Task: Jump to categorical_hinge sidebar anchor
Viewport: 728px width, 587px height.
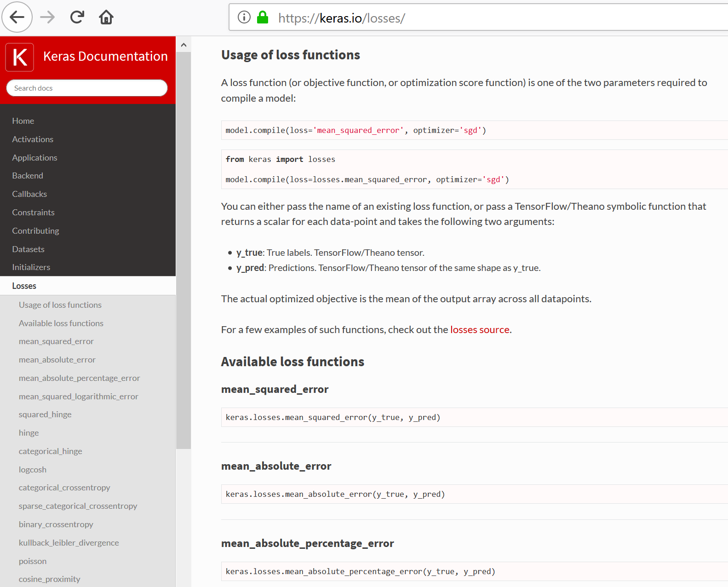Action: pyautogui.click(x=50, y=451)
